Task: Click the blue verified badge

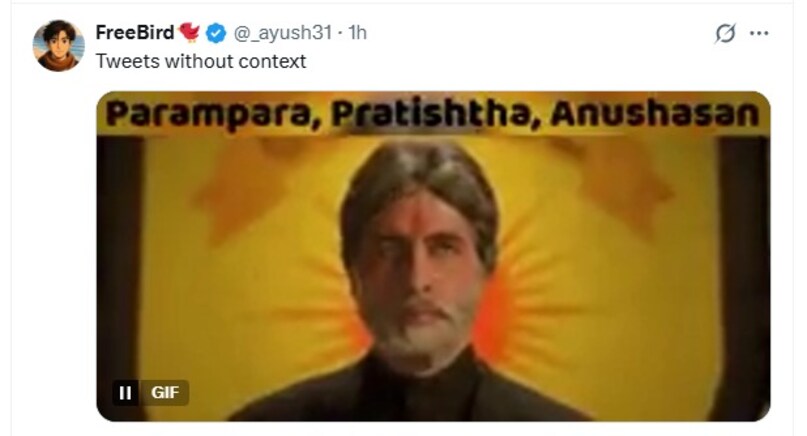Action: [x=216, y=33]
